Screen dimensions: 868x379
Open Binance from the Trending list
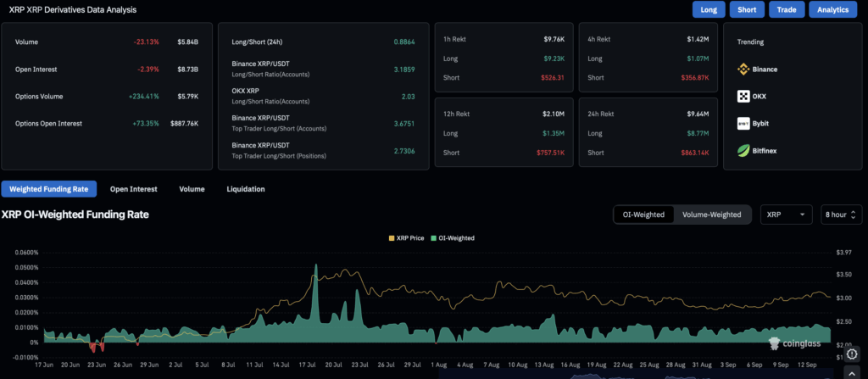pos(757,70)
